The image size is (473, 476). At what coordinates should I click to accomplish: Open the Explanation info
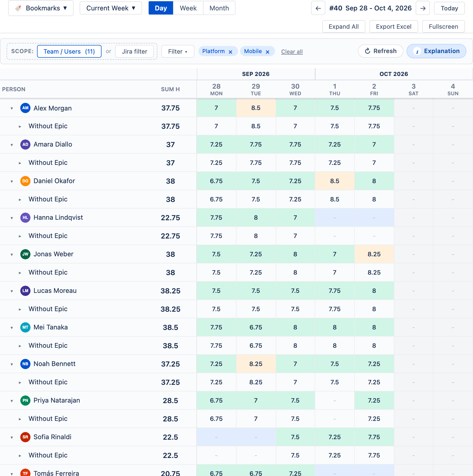[x=436, y=51]
